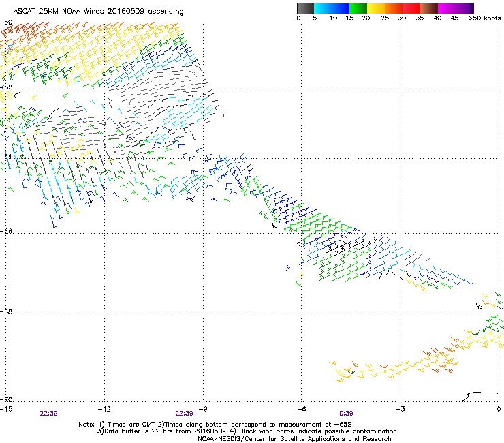
Task: Click the -62 latitude axis label
Action: coord(6,87)
